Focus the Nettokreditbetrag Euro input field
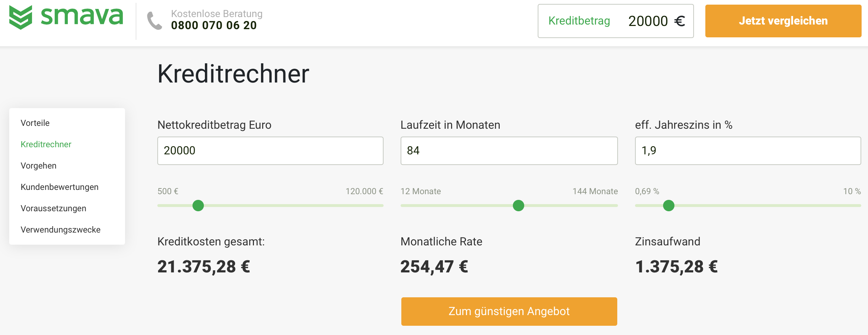 pyautogui.click(x=270, y=151)
